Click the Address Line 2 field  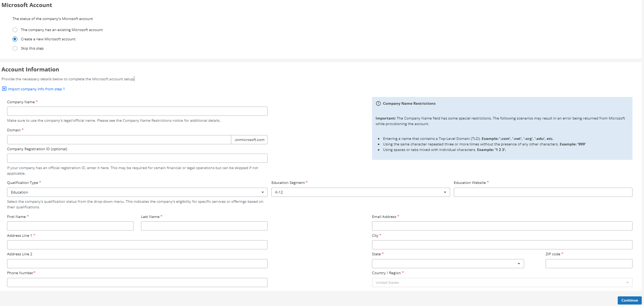(137, 264)
